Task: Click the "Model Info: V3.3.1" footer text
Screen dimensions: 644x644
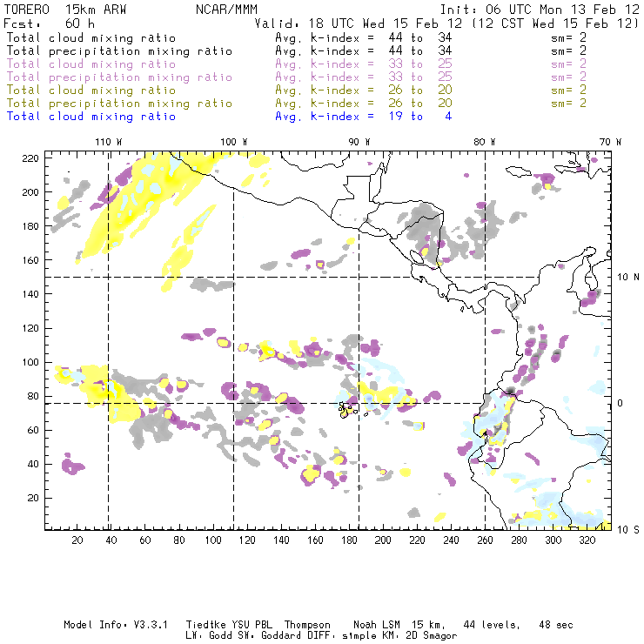Action: tap(116, 625)
